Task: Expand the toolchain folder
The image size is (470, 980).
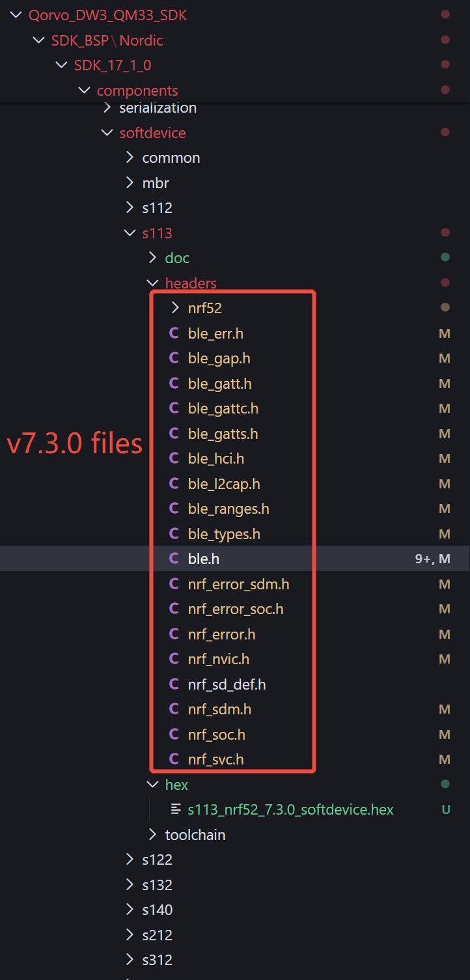Action: click(152, 835)
